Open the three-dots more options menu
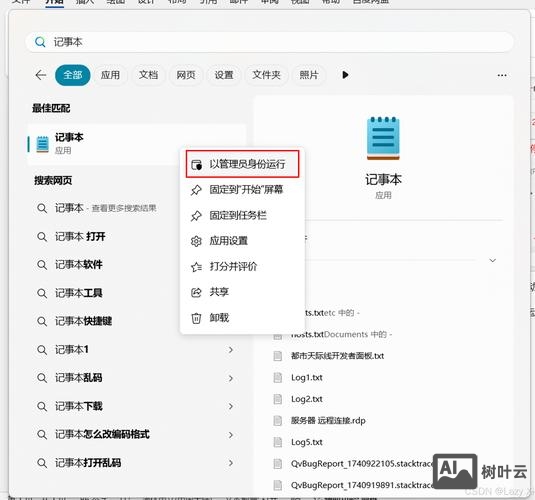Image resolution: width=535 pixels, height=500 pixels. click(x=502, y=75)
